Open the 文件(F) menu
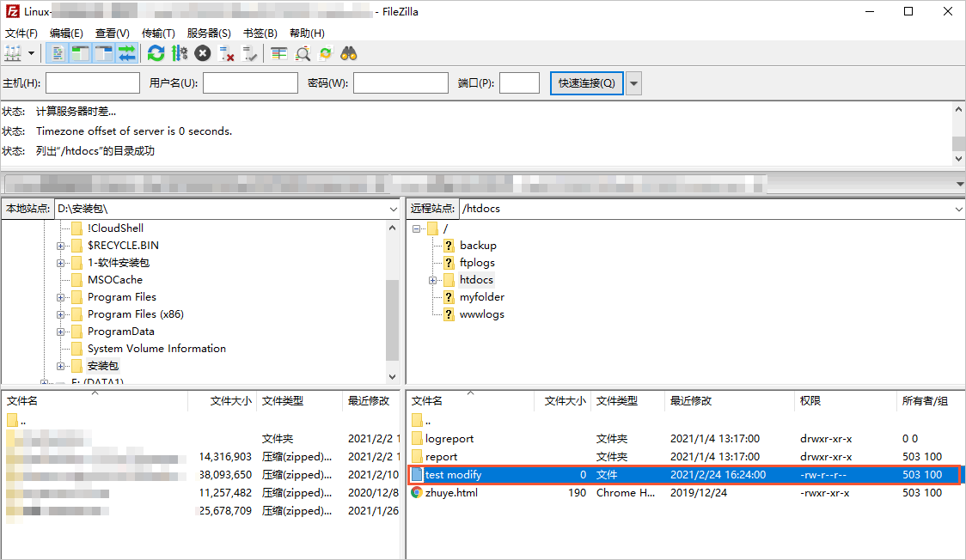 pos(21,33)
